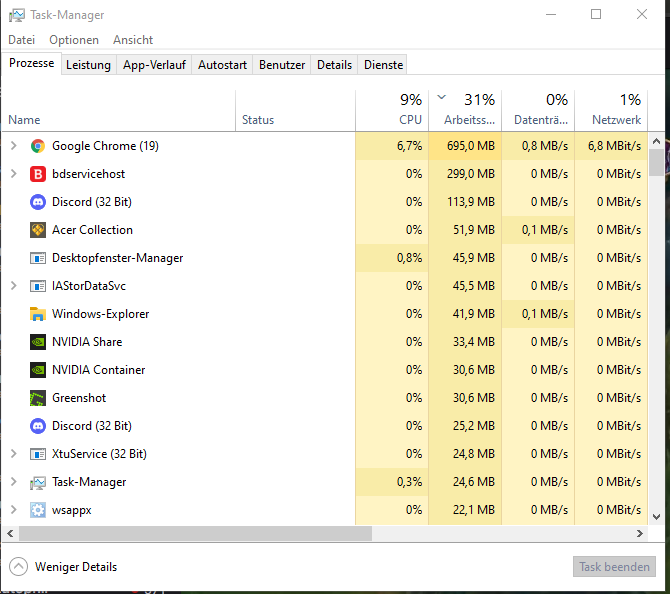Select the Greenshot process name
Viewport: 670px width, 594px height.
(x=79, y=398)
